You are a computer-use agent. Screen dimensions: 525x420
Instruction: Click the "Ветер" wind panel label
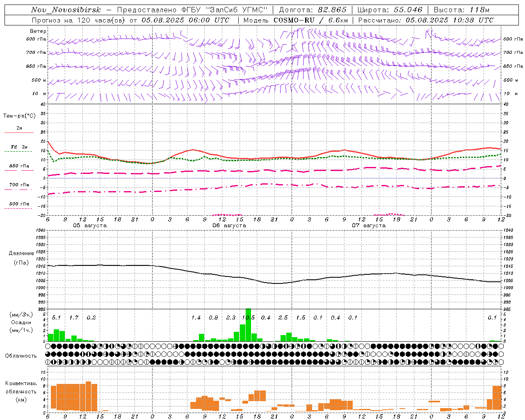pos(38,31)
